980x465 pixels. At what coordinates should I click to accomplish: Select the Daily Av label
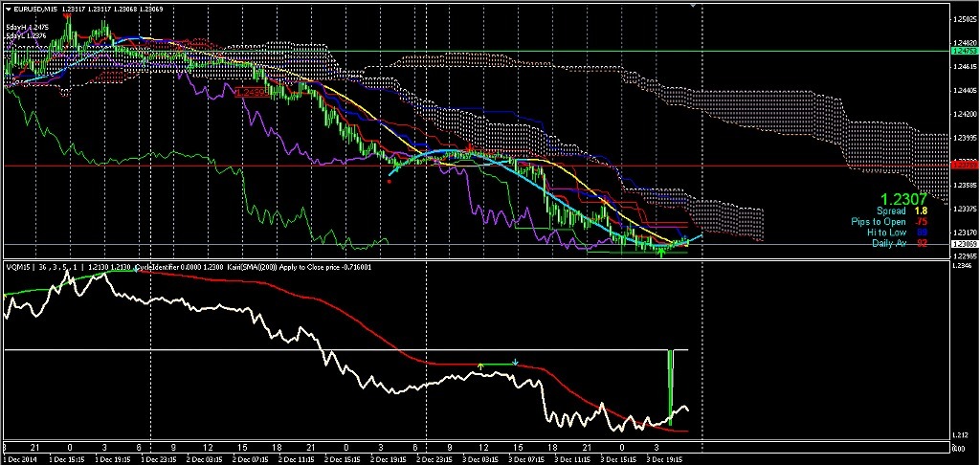point(889,243)
